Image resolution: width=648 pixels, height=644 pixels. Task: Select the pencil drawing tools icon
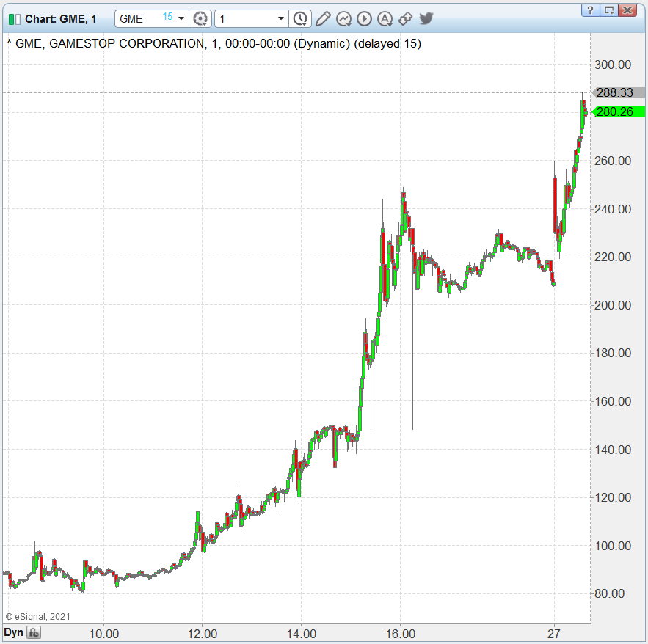(x=323, y=18)
